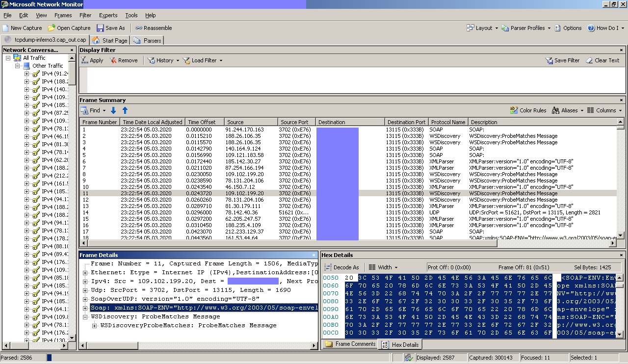Collapse the All Traffic tree node

(x=8, y=58)
